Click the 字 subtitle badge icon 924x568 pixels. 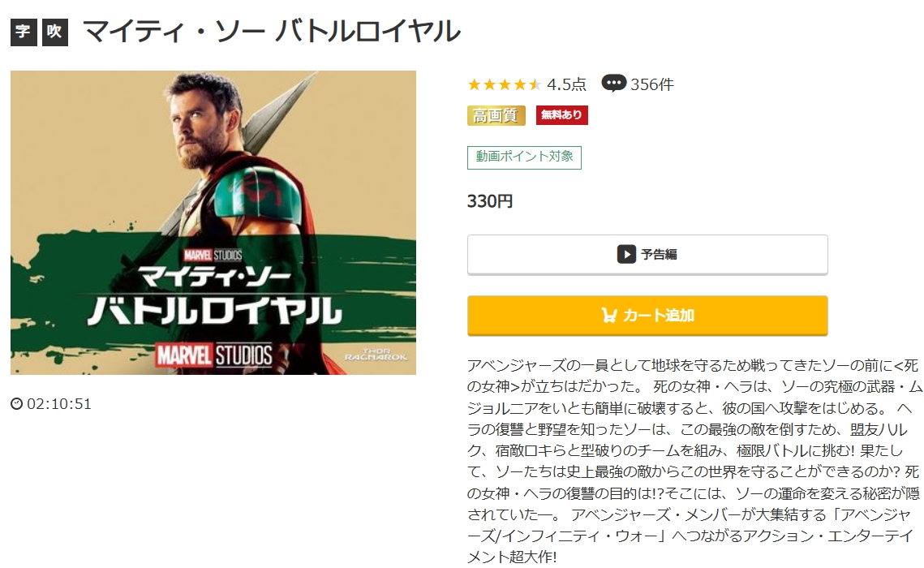click(x=24, y=32)
